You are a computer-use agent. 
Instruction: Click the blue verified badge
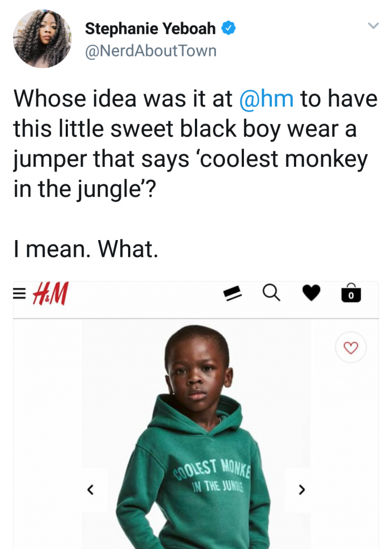click(x=229, y=29)
